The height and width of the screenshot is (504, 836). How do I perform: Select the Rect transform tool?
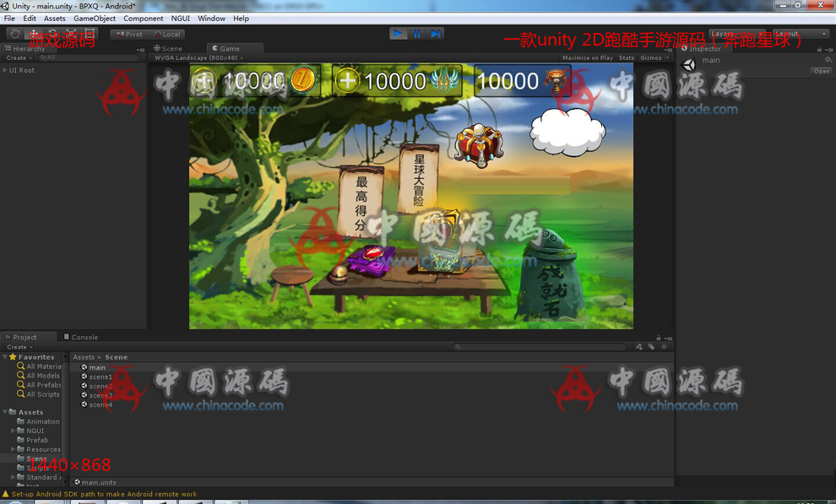pos(89,34)
